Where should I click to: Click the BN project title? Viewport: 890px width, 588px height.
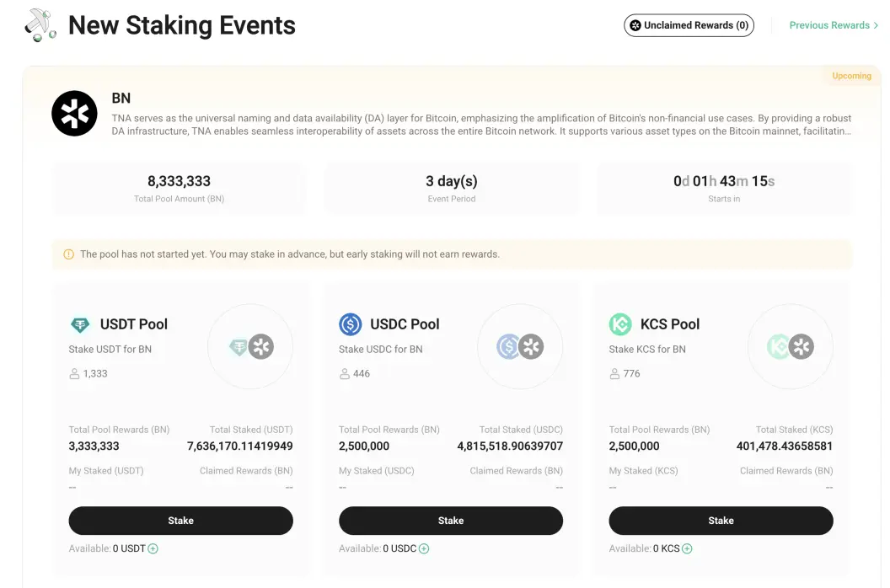tap(121, 99)
